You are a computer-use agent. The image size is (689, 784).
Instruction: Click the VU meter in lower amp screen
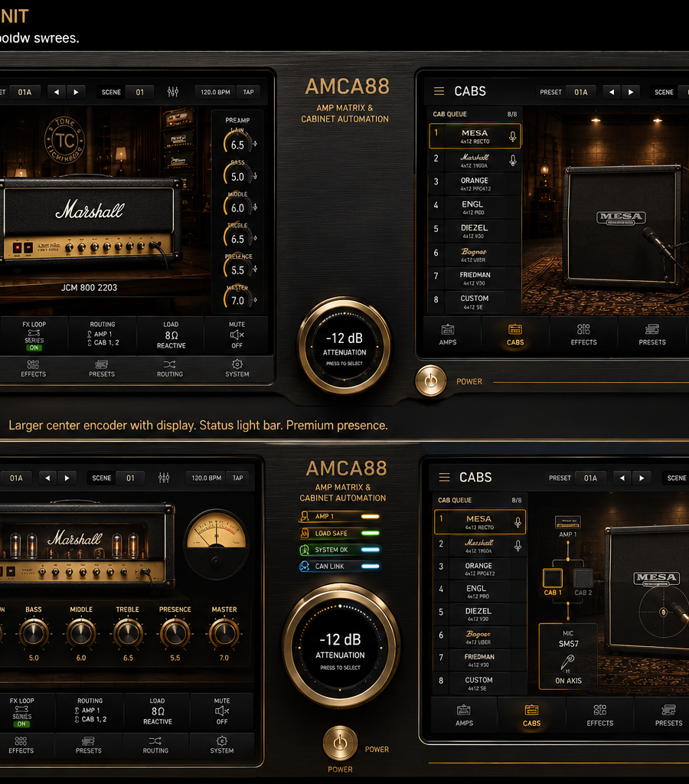coord(216,544)
